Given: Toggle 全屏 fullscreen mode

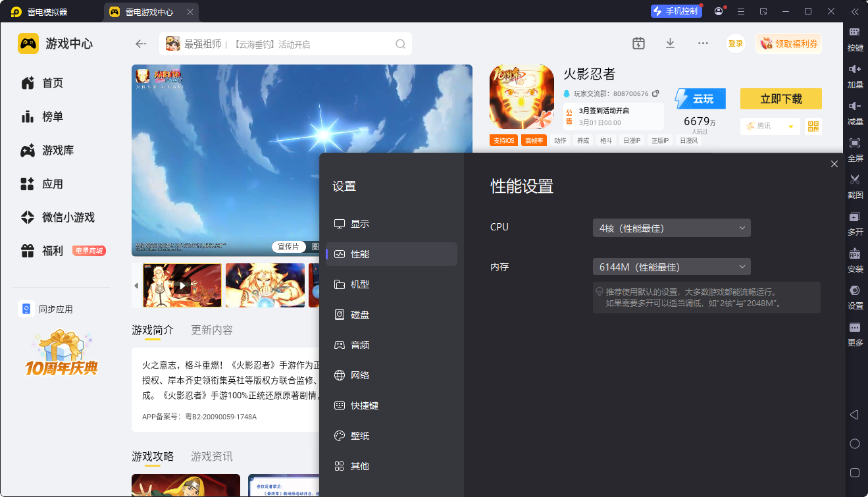Looking at the screenshot, I should click(x=855, y=149).
